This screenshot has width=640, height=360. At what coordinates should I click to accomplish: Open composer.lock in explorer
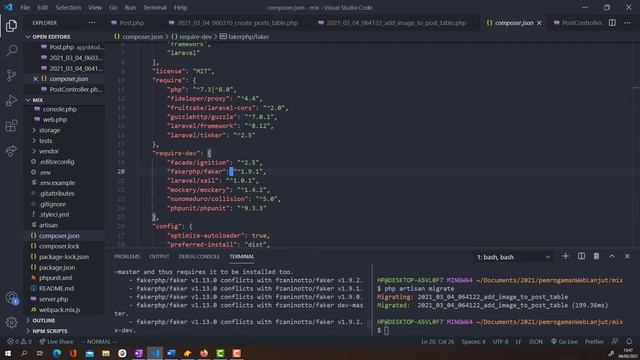tap(59, 246)
